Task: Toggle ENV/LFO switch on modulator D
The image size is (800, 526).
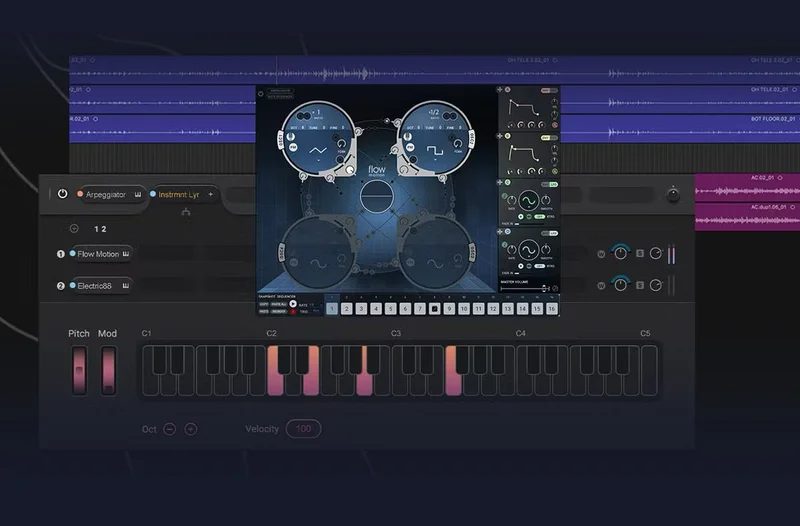Action: [x=549, y=233]
